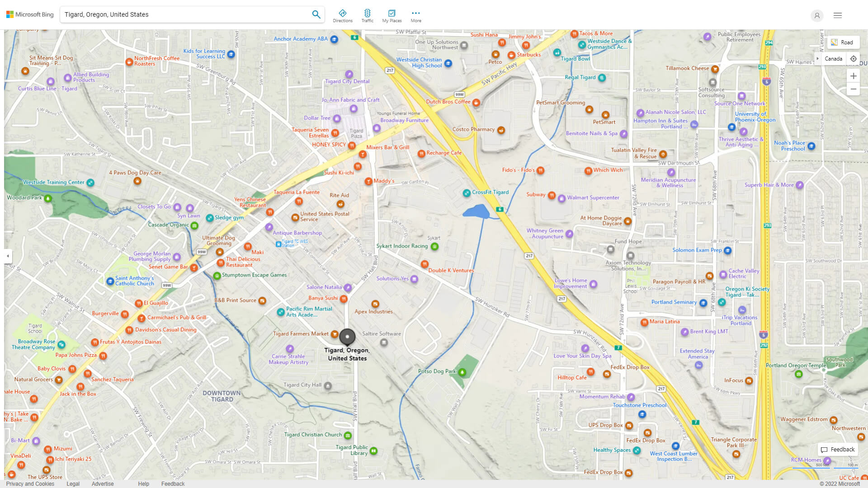Image resolution: width=868 pixels, height=488 pixels.
Task: Click the search magnifier icon
Action: pyautogui.click(x=316, y=14)
